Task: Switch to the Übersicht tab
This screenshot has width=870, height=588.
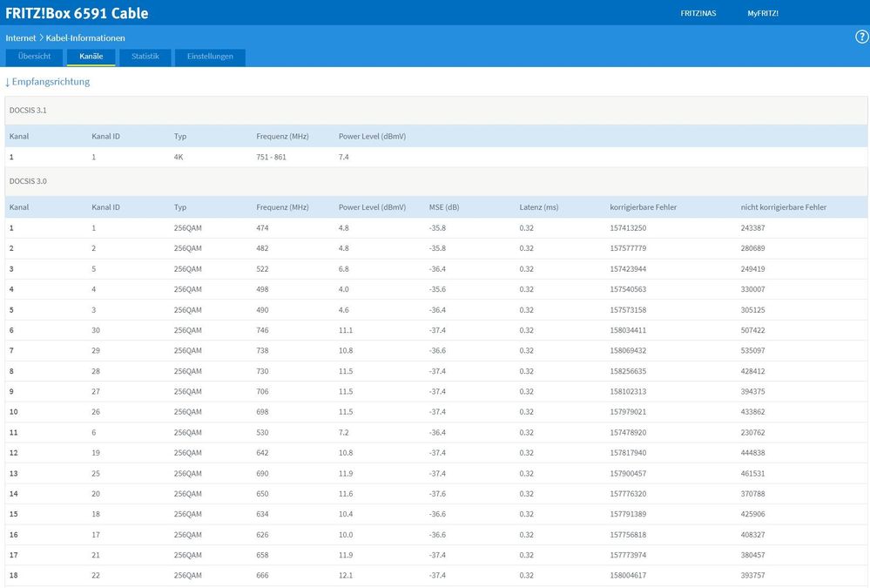Action: [x=35, y=57]
